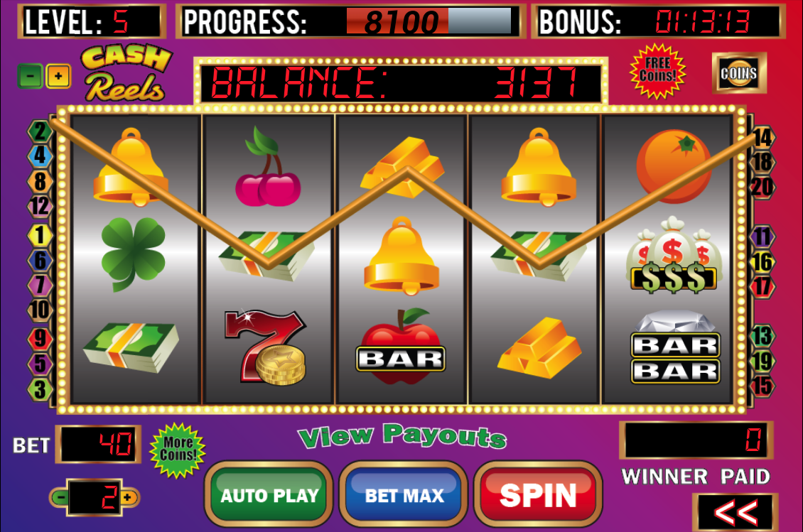Select payline 2 marker on left
Screen dimensions: 803x532
[x=40, y=131]
